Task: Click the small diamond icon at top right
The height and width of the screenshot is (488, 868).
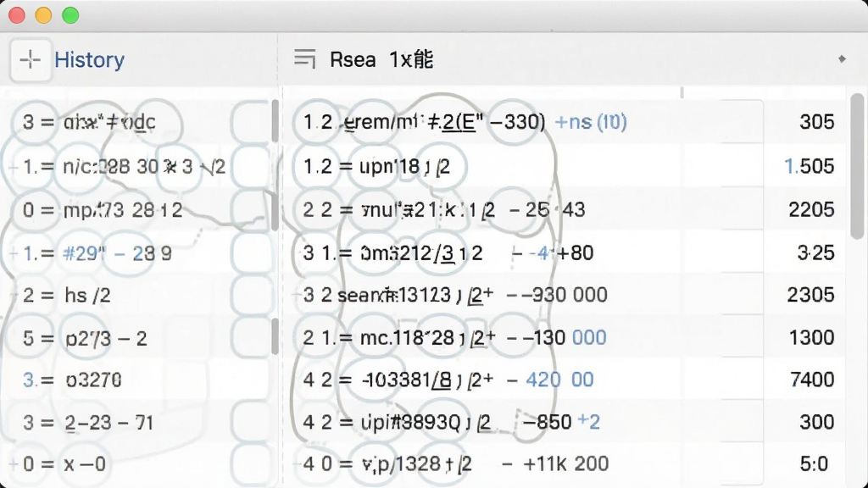Action: [842, 58]
